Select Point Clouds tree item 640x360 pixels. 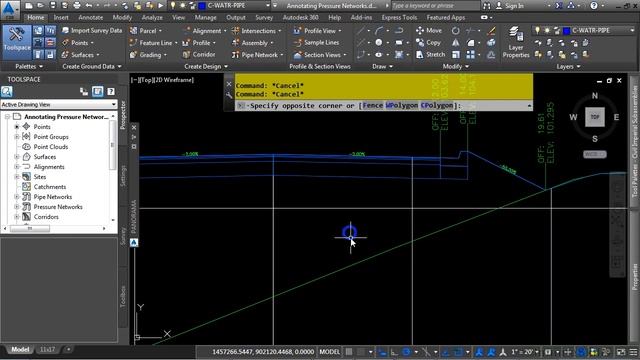pyautogui.click(x=51, y=147)
